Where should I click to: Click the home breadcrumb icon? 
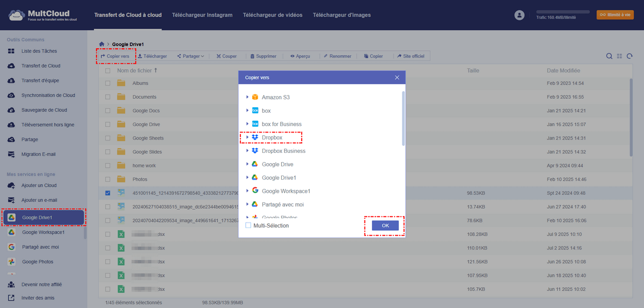[101, 44]
